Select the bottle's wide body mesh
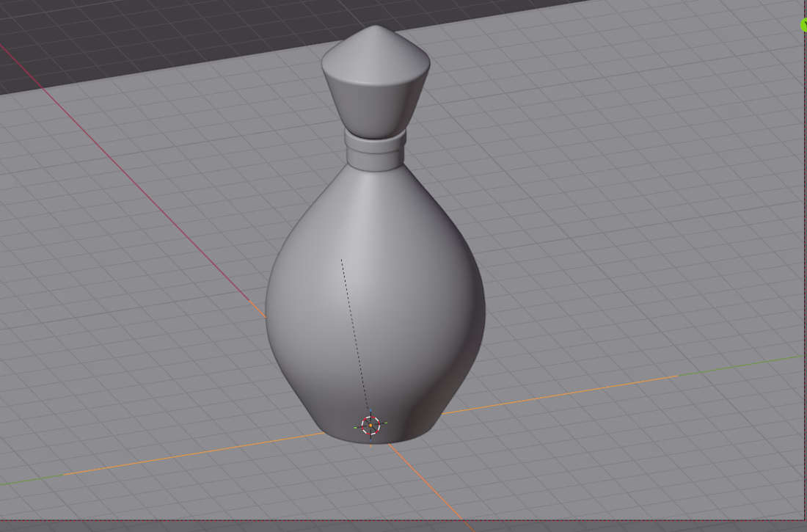This screenshot has height=532, width=807. [376, 304]
